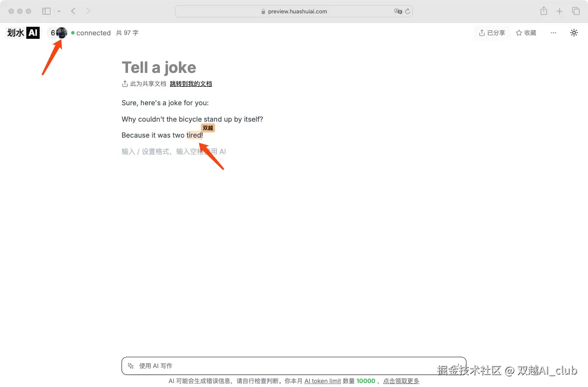Click the browser back navigation arrow

tap(73, 11)
